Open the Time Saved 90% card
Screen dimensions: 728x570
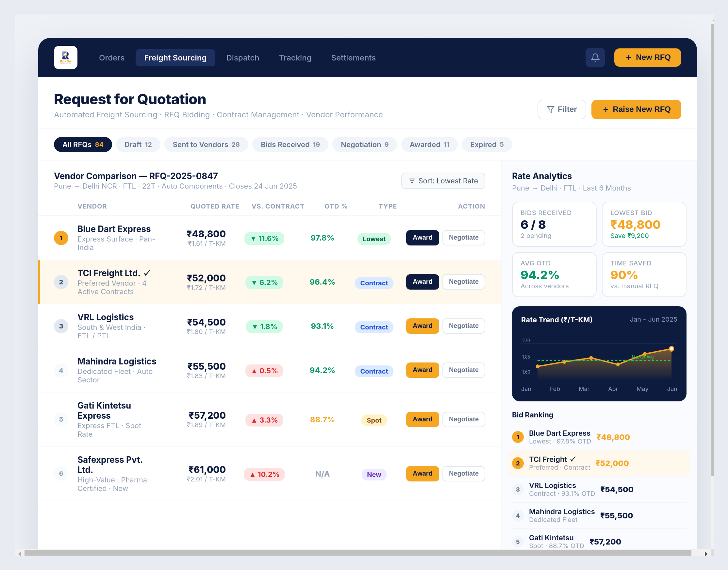point(644,274)
